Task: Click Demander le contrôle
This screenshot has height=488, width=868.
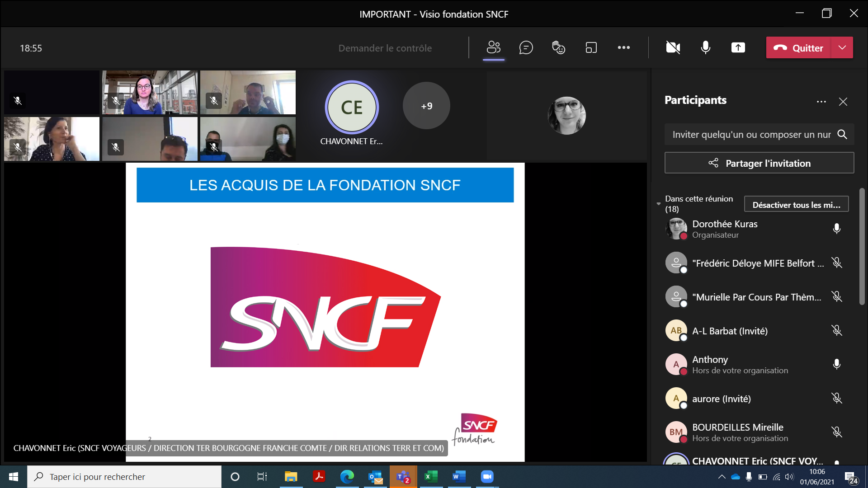Action: click(x=385, y=48)
